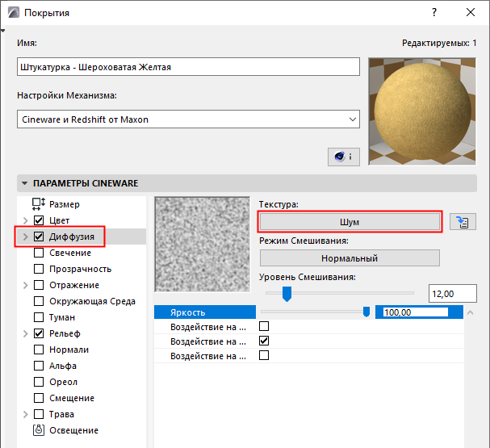Expand the Отражение channel tree arrow
Viewport: 490px width, 448px height.
click(x=25, y=285)
